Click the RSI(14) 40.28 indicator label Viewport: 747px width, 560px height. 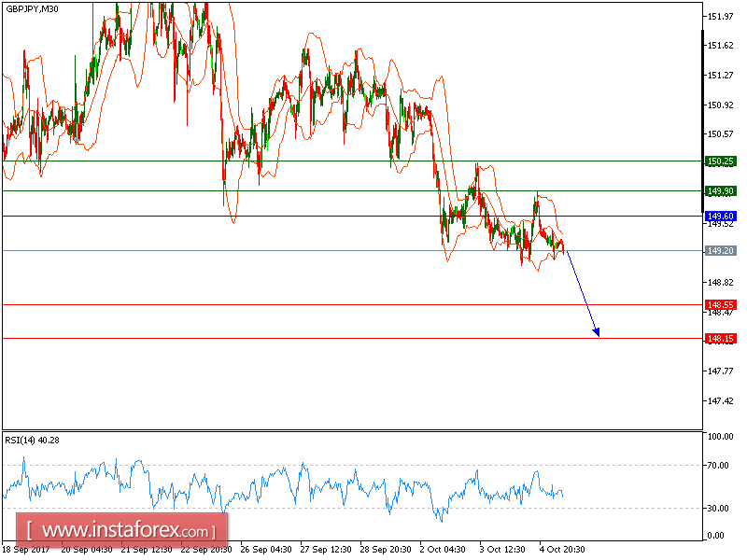click(32, 441)
